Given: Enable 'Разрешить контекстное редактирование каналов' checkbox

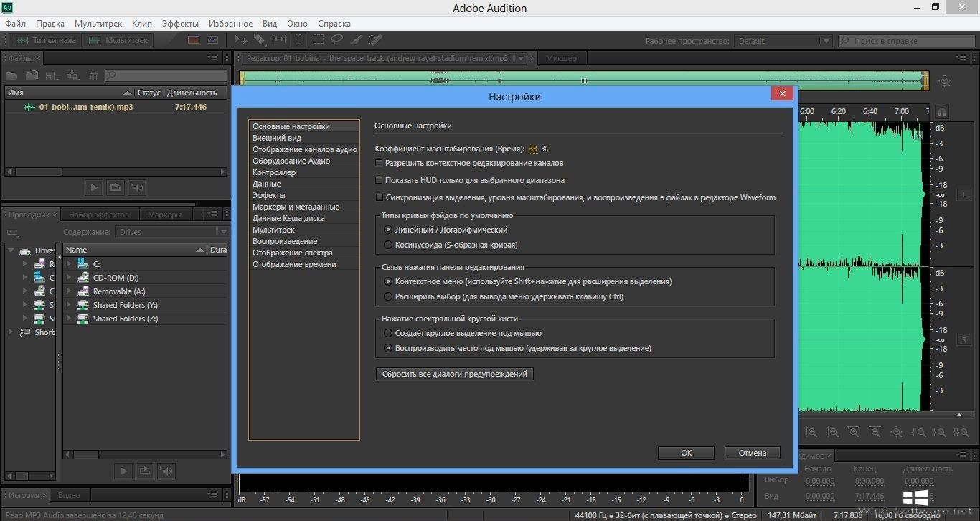Looking at the screenshot, I should point(380,163).
